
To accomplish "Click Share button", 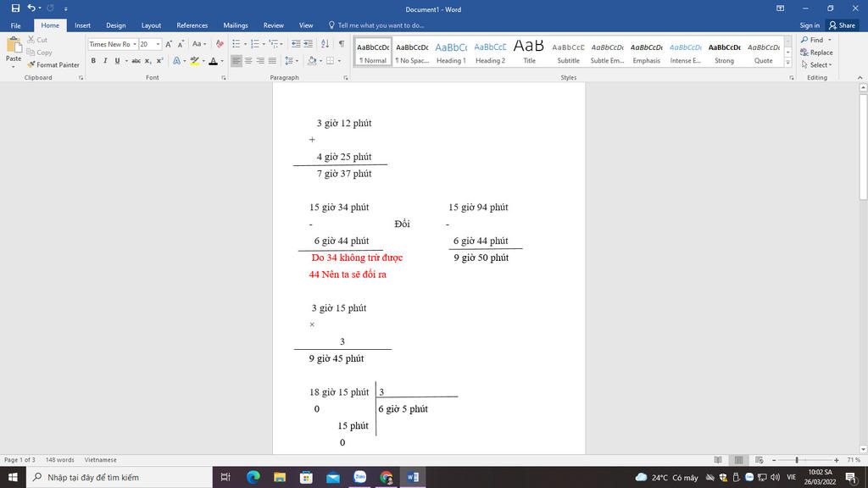I will 842,25.
